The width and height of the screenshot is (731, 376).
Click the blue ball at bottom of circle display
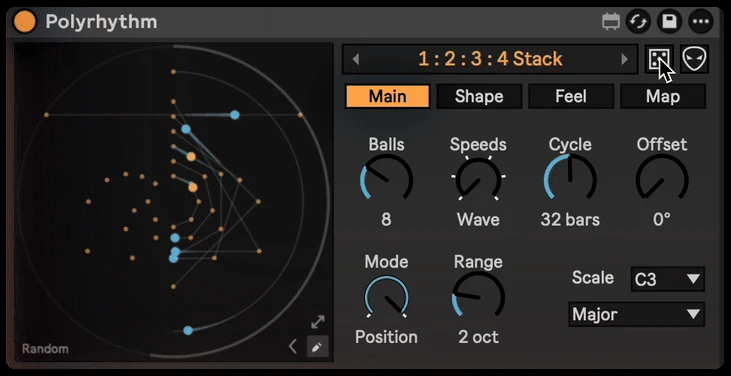pos(188,330)
